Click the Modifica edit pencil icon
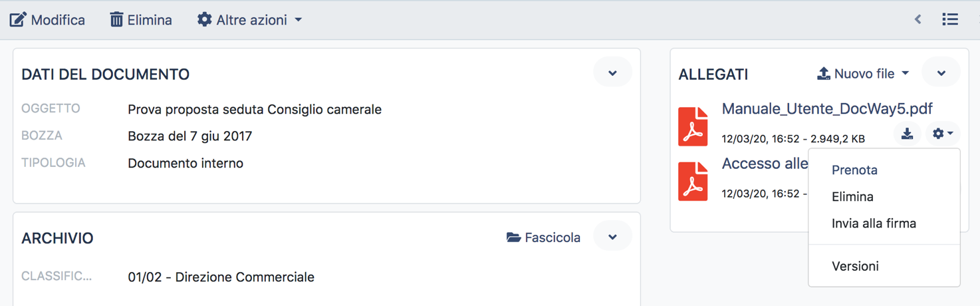The width and height of the screenshot is (980, 306). tap(18, 20)
